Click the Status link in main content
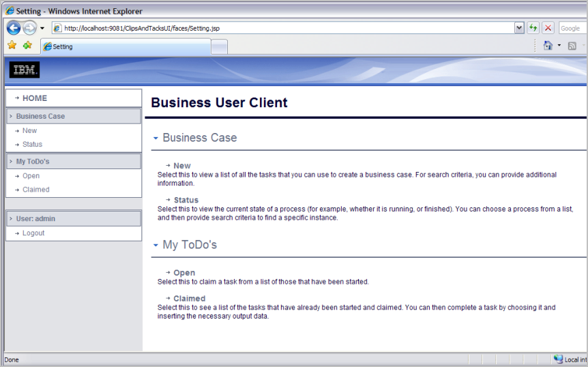The height and width of the screenshot is (367, 588). (186, 200)
